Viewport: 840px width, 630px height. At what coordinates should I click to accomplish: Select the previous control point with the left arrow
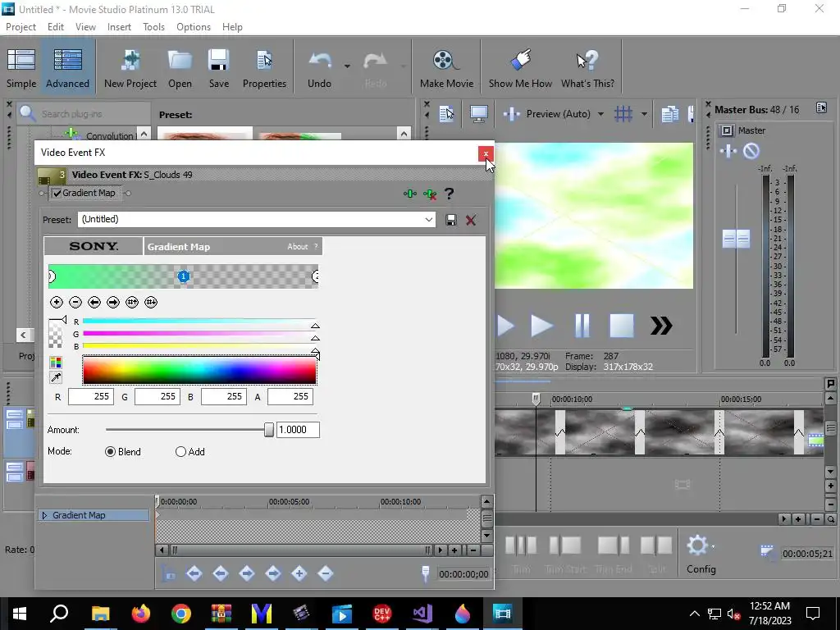(x=94, y=302)
